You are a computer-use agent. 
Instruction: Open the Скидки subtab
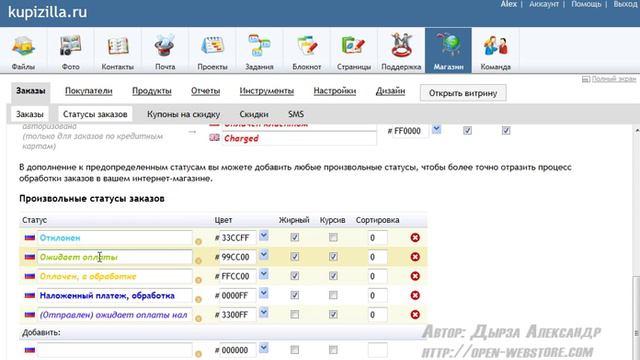click(254, 114)
